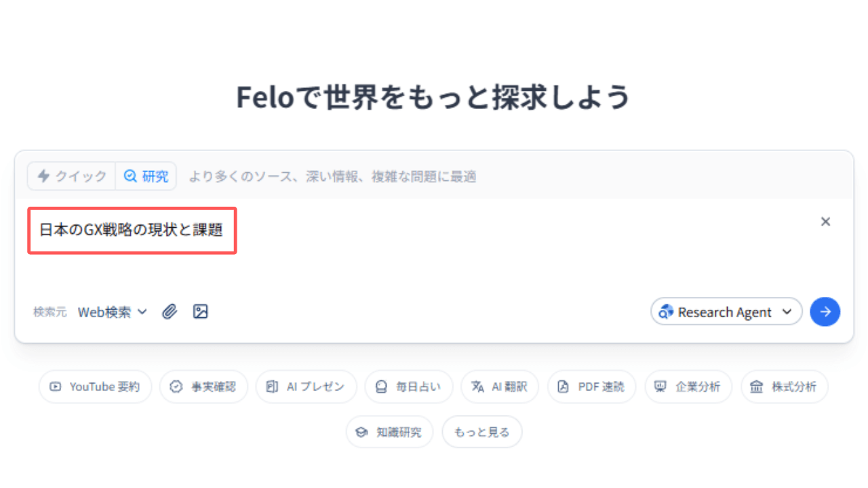Image resolution: width=868 pixels, height=488 pixels.
Task: Open YouTube 要約 shortcut
Action: [95, 387]
